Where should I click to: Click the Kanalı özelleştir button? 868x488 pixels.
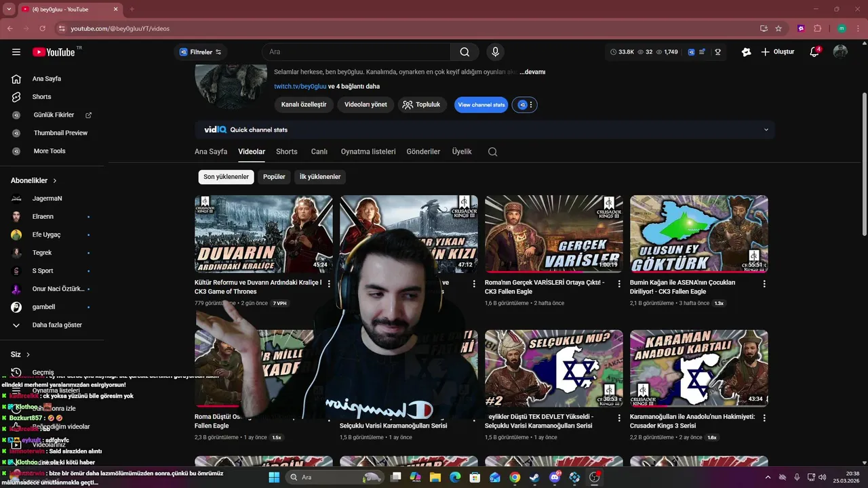304,105
